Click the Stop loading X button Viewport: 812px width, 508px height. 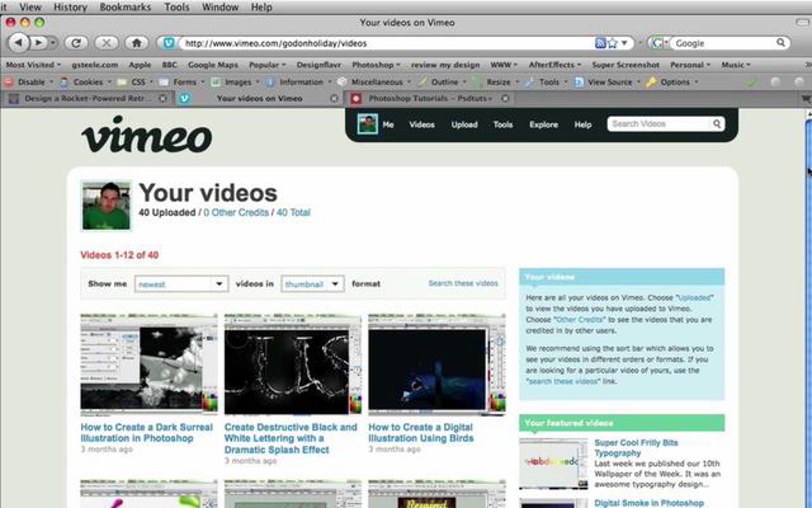106,43
